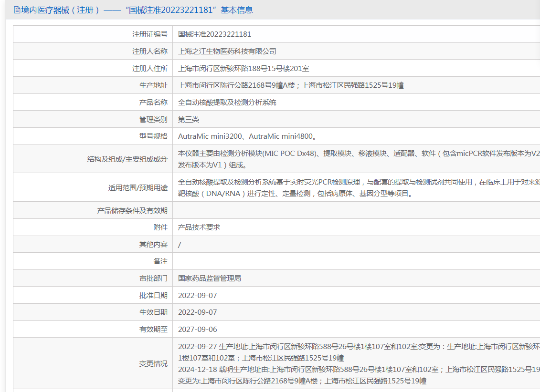
Task: Click the 变更情况 label
Action: tap(153, 364)
